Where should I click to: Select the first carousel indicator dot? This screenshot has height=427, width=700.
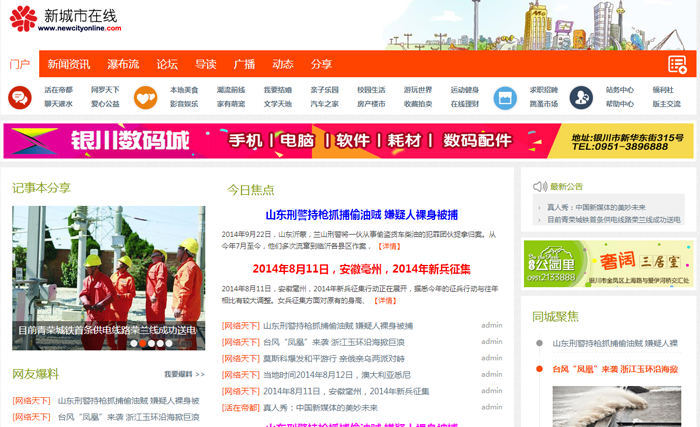coord(132,343)
